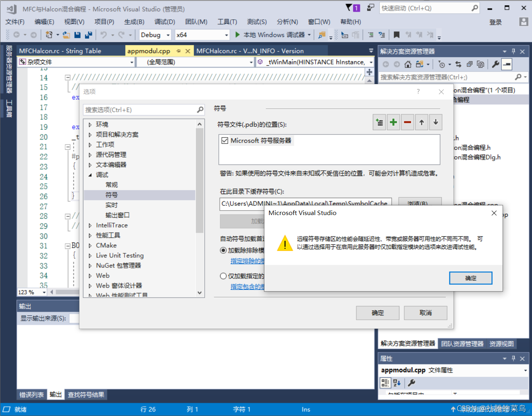Select 输出窗口 in the options tree
This screenshot has width=532, height=416.
pyautogui.click(x=117, y=215)
